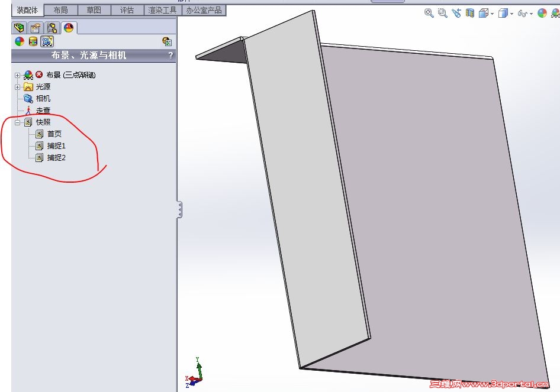Open the FeatureManager design tree tab
The height and width of the screenshot is (392, 560).
(x=18, y=27)
